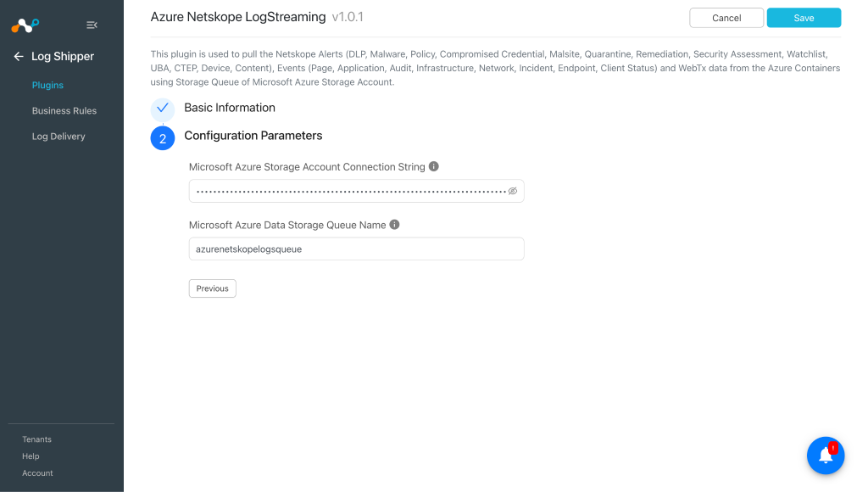868x492 pixels.
Task: Click the Basic Information checkmark step icon
Action: click(163, 109)
